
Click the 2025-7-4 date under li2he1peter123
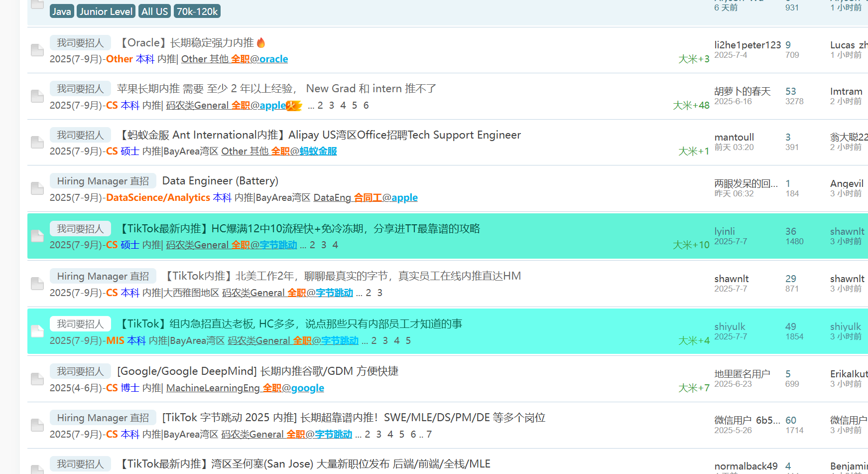731,55
